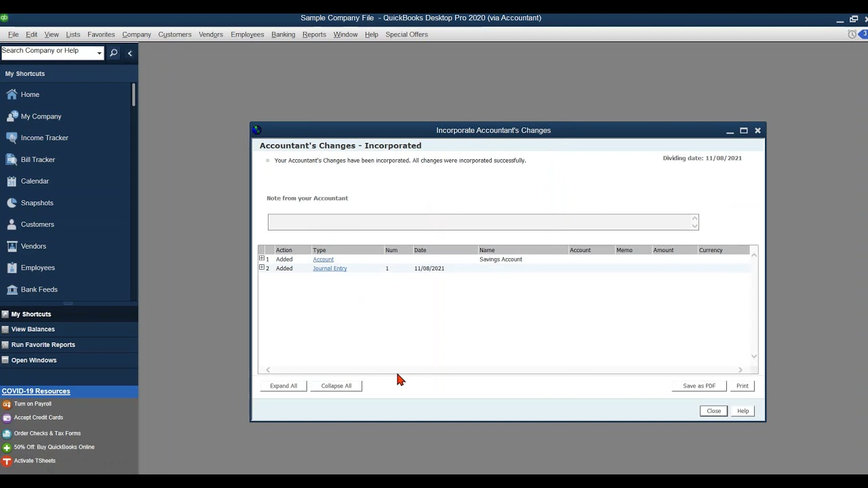Open the Account link in row 1

point(323,259)
